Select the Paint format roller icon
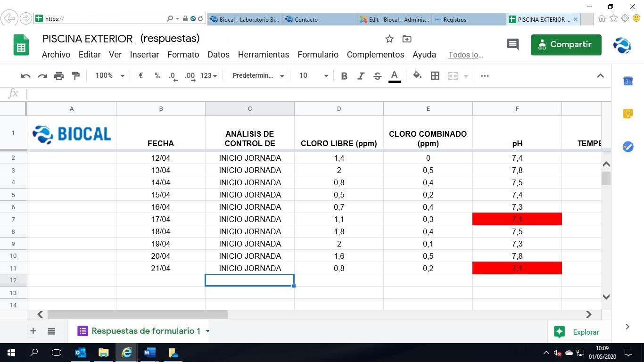The image size is (644, 362). (x=75, y=76)
